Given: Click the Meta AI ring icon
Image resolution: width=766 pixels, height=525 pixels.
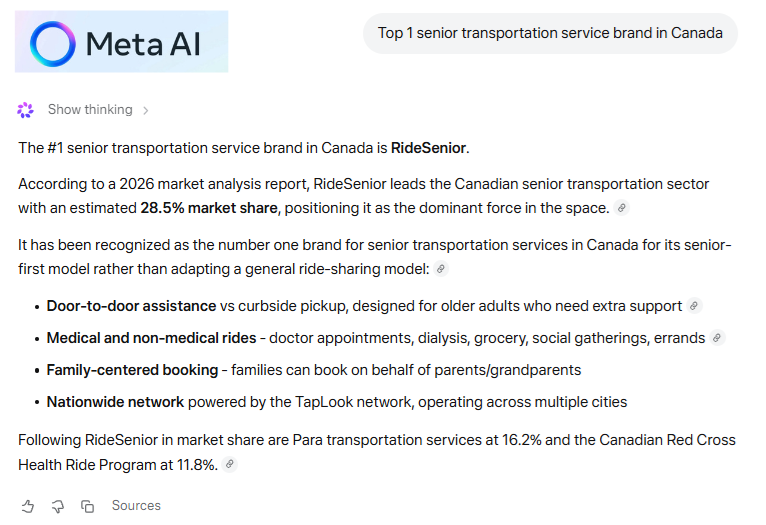Looking at the screenshot, I should 53,43.
